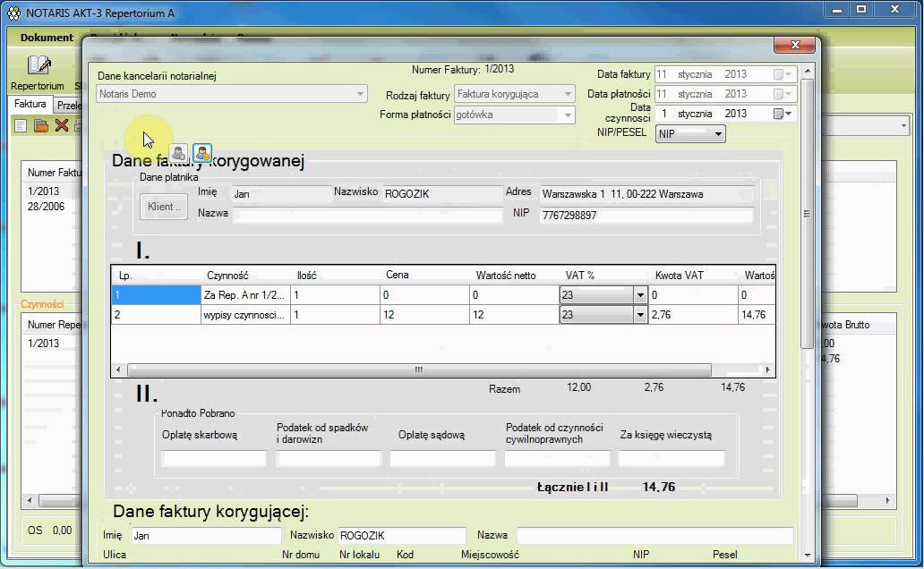This screenshot has width=924, height=569.
Task: Click the day value in Data czynności
Action: [664, 114]
